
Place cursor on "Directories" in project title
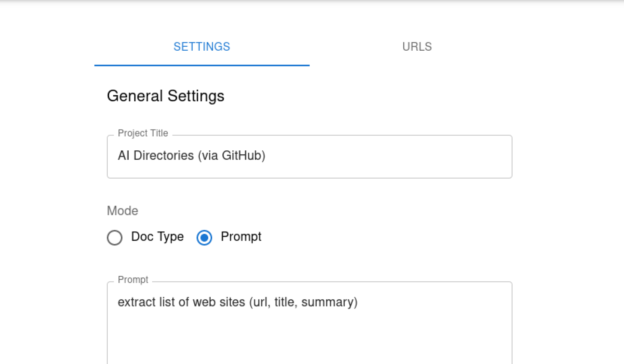[163, 156]
